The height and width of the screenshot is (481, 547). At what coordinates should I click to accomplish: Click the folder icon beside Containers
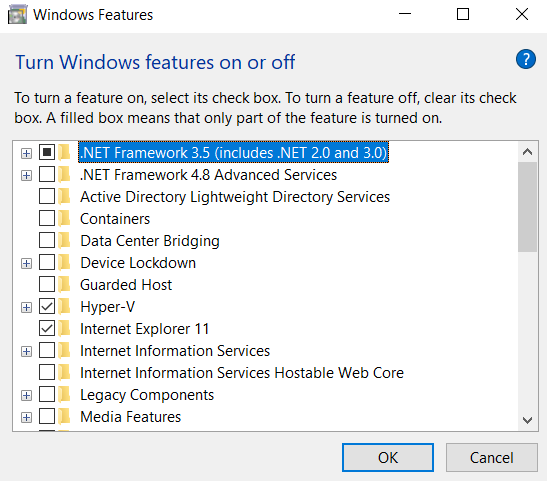click(x=64, y=219)
